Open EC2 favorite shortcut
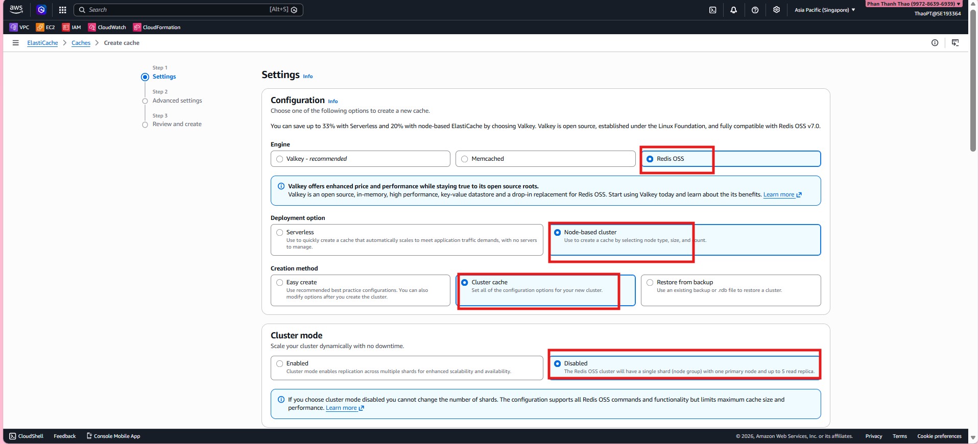This screenshot has width=980, height=444. [x=45, y=27]
